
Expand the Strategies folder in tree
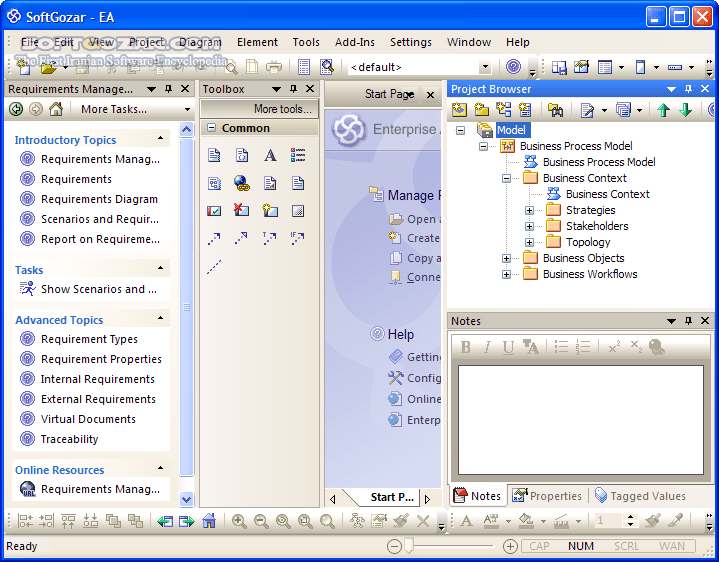click(x=530, y=210)
